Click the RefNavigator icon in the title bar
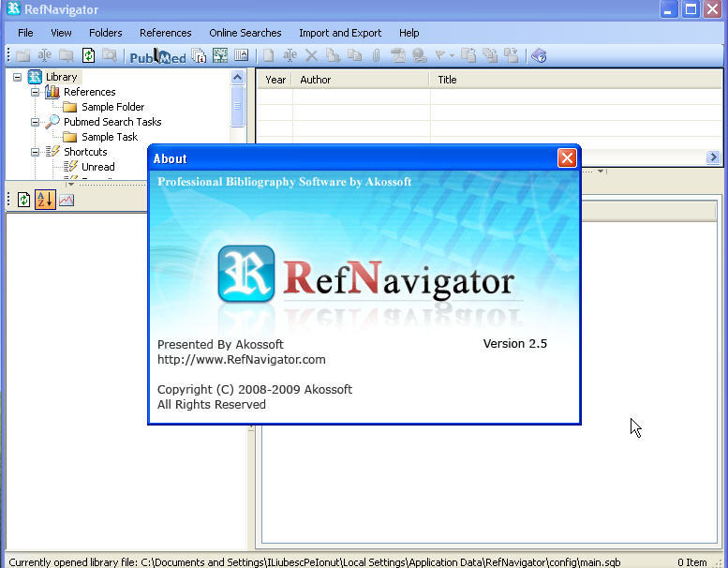Viewport: 728px width, 568px height. (13, 8)
